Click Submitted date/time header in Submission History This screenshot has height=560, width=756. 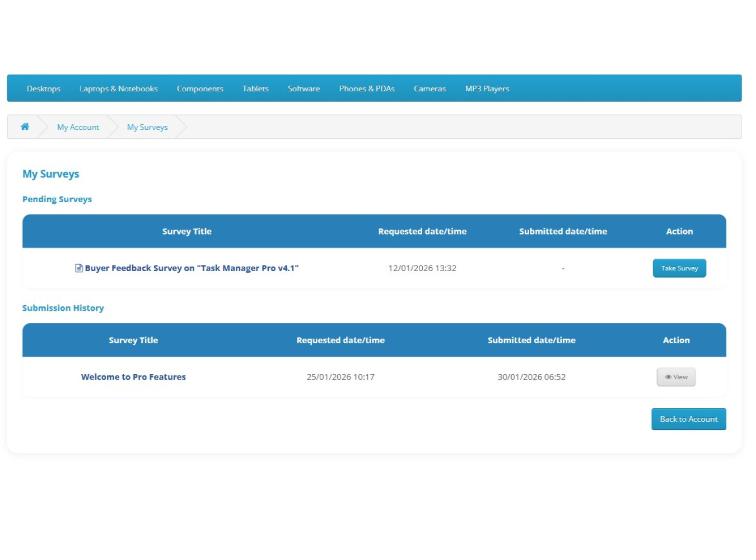531,340
